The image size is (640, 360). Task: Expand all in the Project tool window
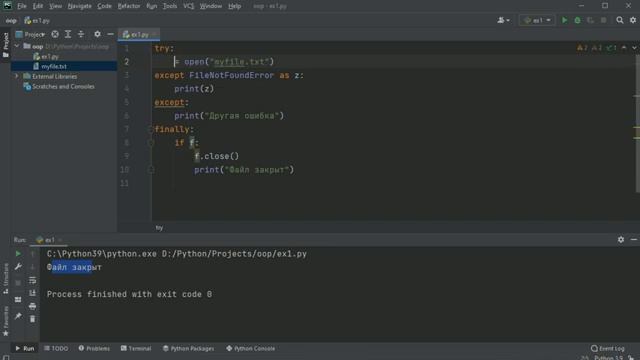pyautogui.click(x=68, y=34)
